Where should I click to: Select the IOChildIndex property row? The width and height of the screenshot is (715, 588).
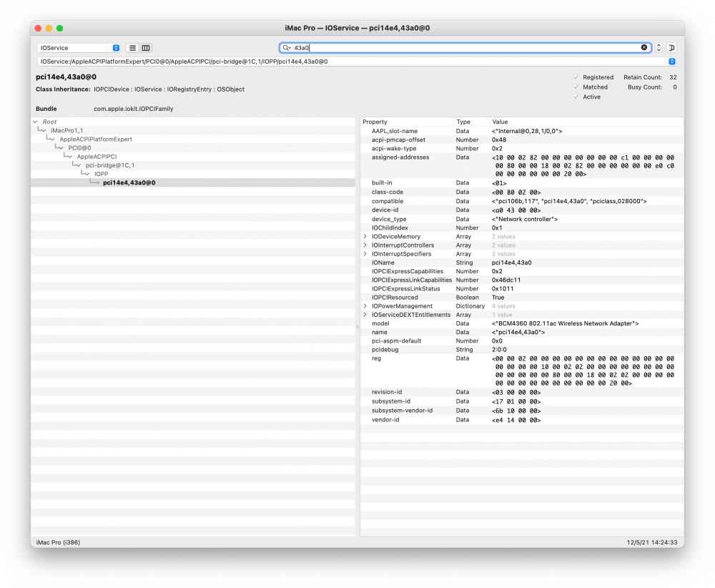point(522,227)
